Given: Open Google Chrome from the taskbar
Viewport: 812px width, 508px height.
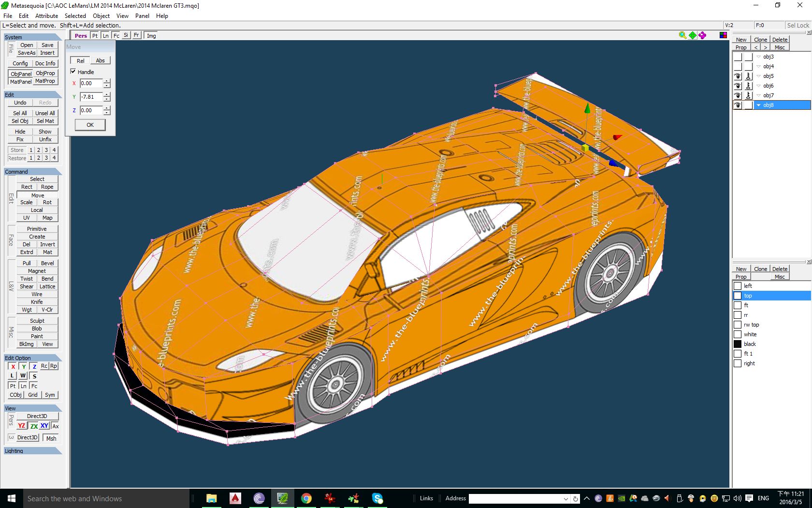Looking at the screenshot, I should [306, 498].
